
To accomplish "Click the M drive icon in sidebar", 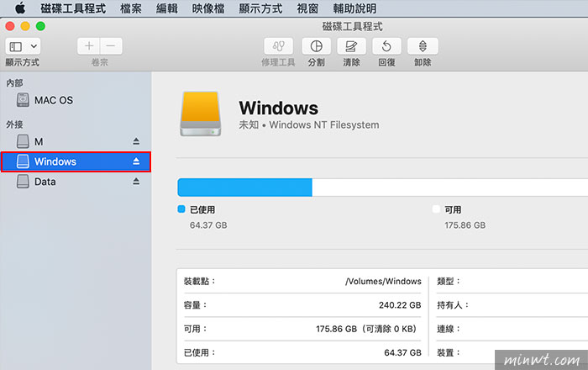I will click(23, 141).
